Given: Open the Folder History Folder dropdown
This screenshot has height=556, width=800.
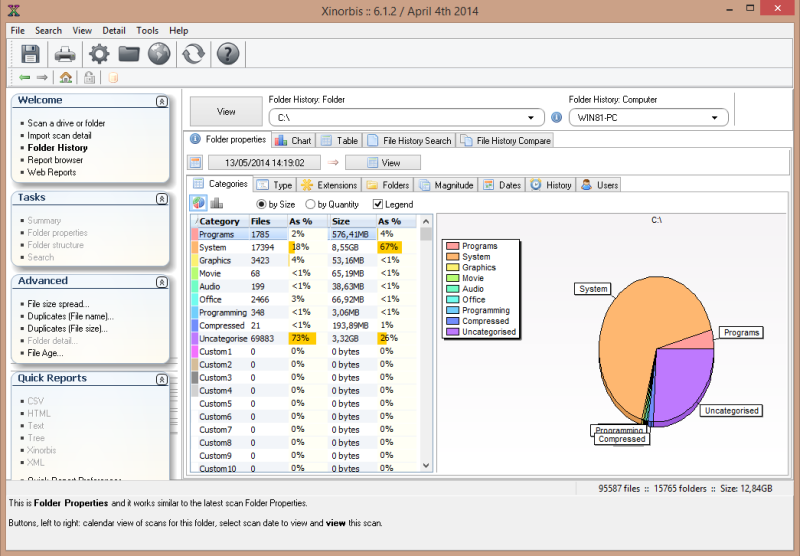Looking at the screenshot, I should tap(531, 118).
